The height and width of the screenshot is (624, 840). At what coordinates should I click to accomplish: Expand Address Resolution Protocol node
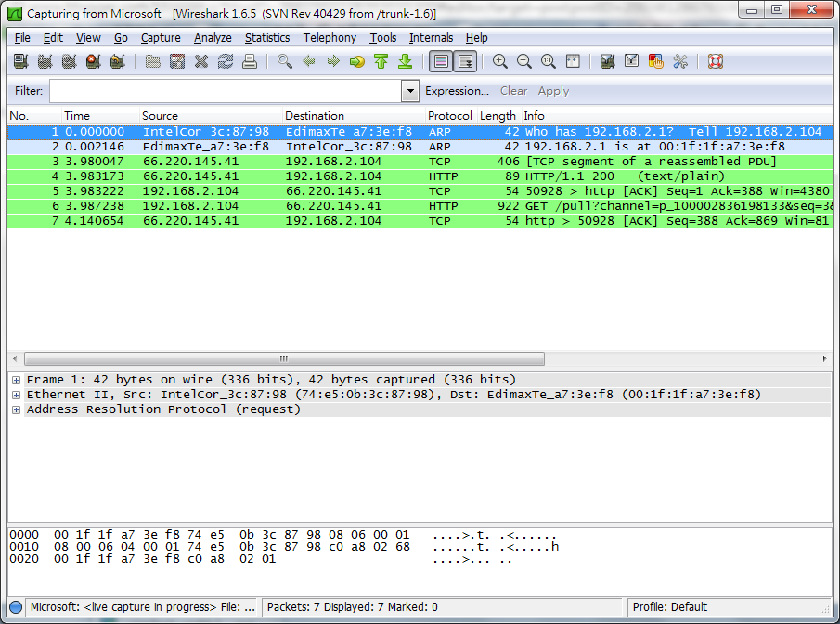pos(16,410)
